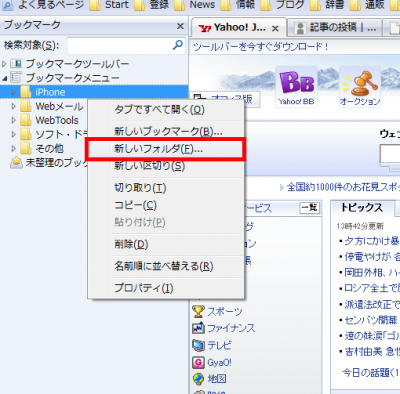Open the ロシア全土 news headline
400x394 pixels.
click(x=372, y=288)
